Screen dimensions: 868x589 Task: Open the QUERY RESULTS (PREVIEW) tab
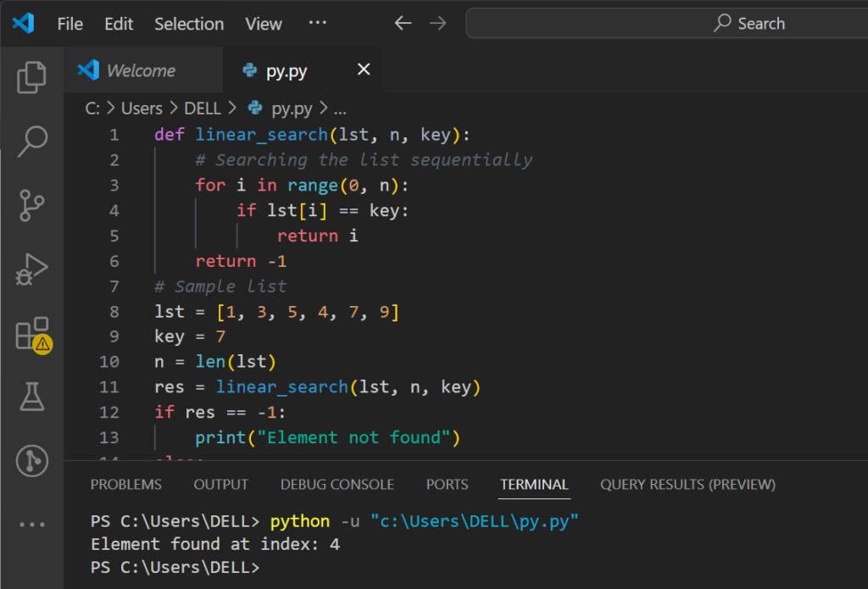coord(688,485)
